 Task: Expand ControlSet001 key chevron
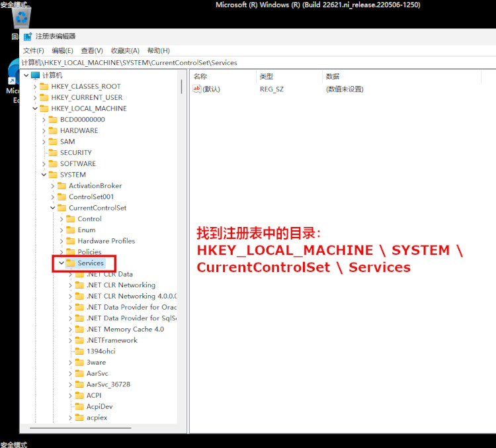[x=53, y=197]
